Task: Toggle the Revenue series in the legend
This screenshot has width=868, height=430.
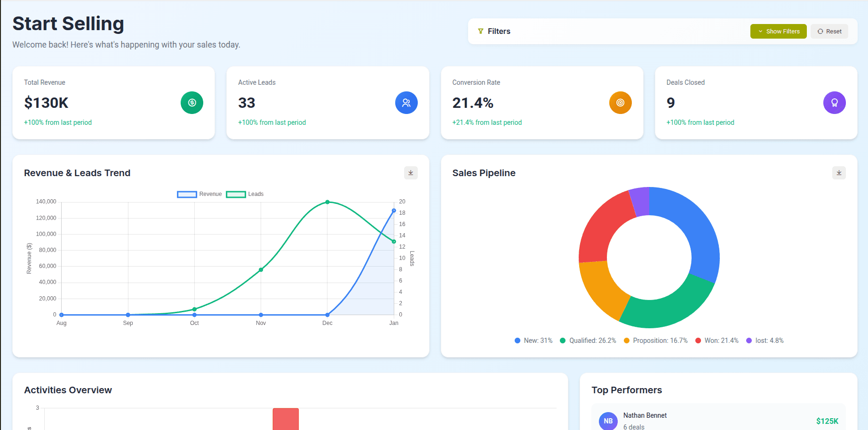Action: point(199,194)
